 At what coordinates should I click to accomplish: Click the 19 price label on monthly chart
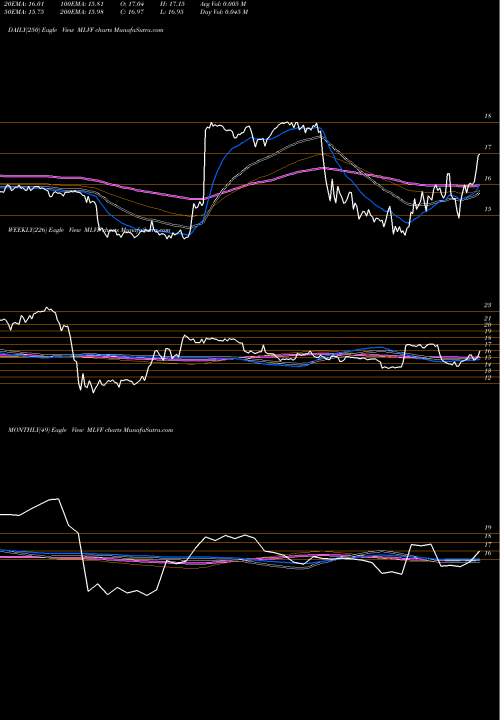pyautogui.click(x=489, y=528)
